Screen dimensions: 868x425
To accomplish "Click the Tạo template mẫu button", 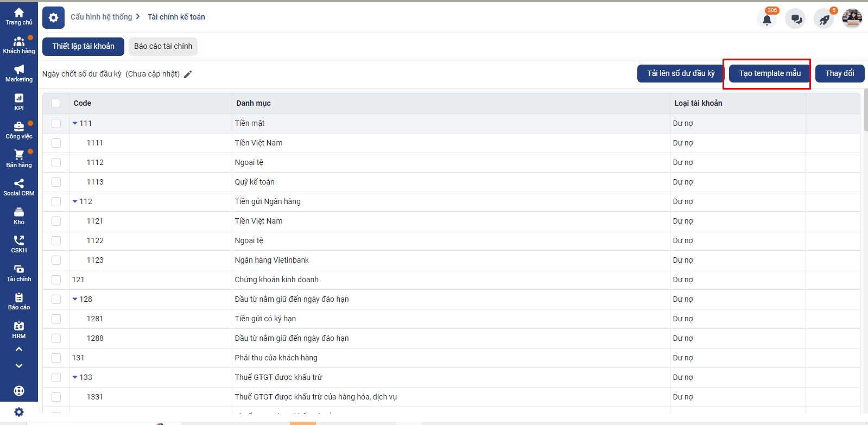I will 769,73.
